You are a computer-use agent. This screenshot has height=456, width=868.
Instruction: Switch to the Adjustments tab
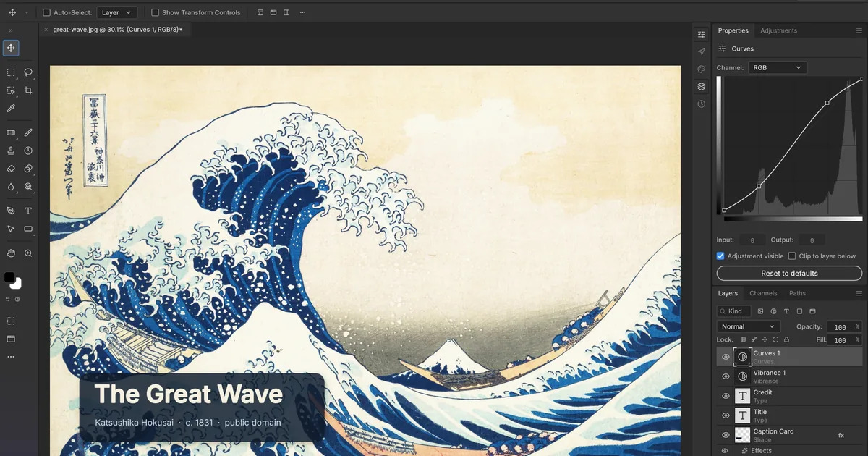pyautogui.click(x=778, y=30)
